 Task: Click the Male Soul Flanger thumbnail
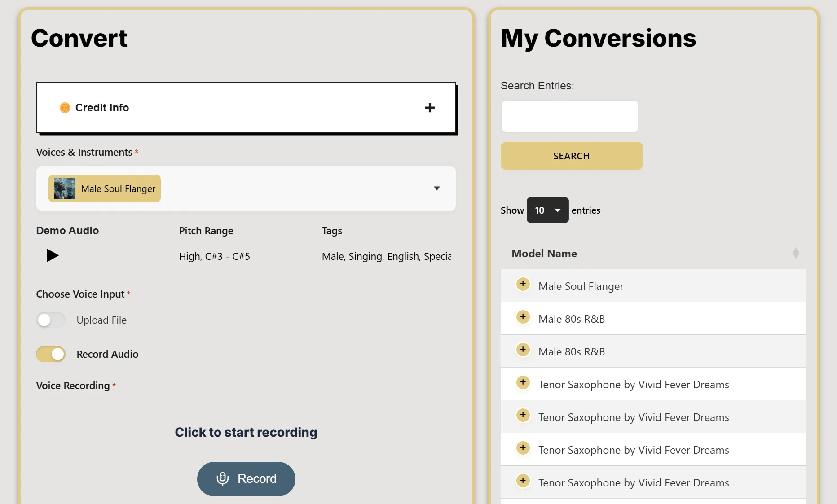[65, 188]
